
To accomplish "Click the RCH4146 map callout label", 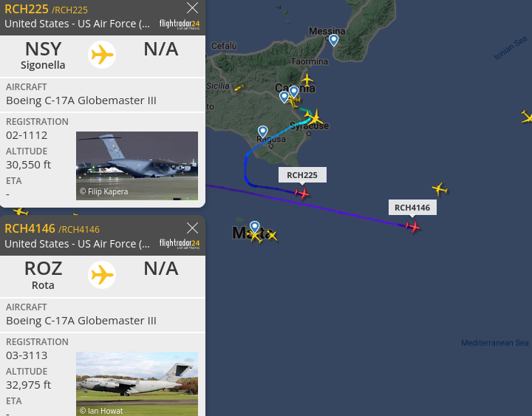I will [x=412, y=208].
